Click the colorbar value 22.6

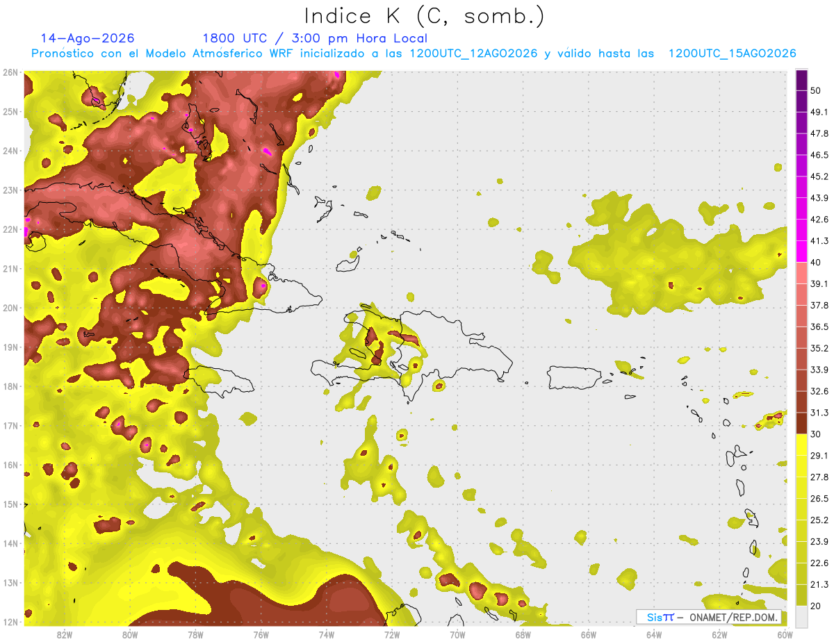[x=819, y=563]
